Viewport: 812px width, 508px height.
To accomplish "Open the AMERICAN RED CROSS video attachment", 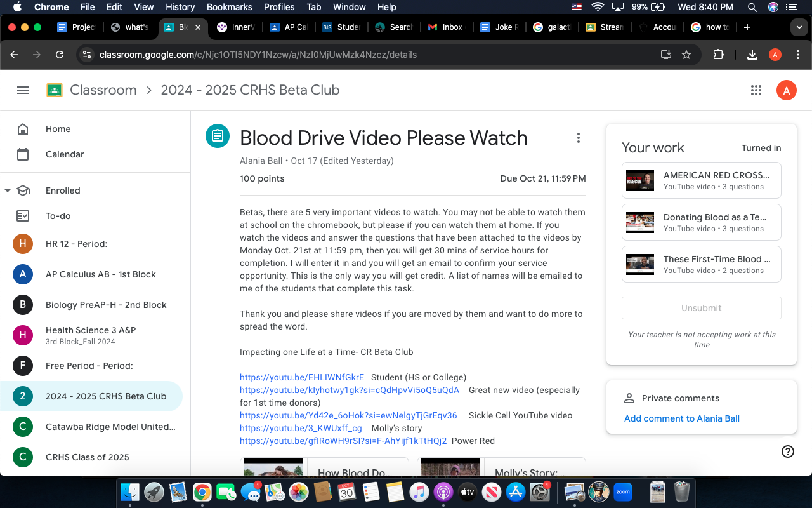I will click(x=702, y=180).
